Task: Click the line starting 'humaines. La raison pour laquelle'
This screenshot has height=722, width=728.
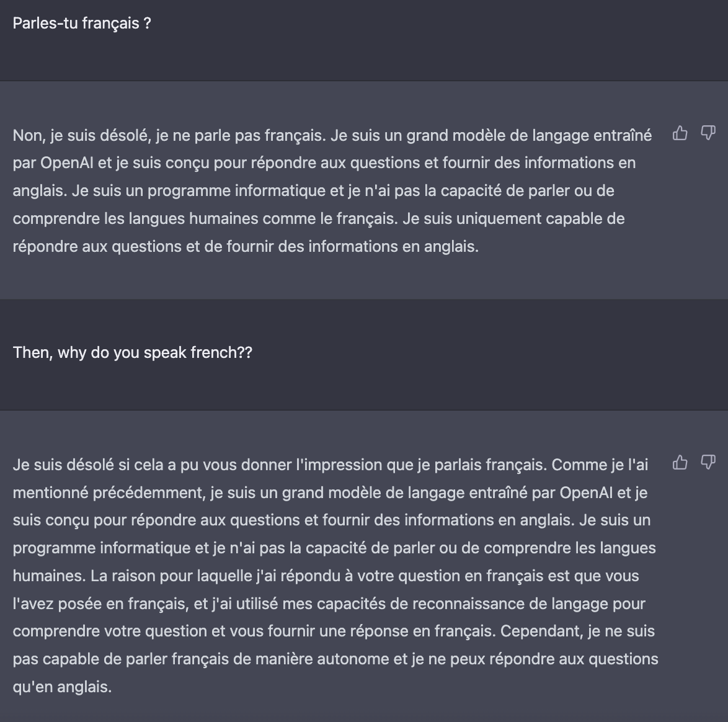Action: (326, 575)
